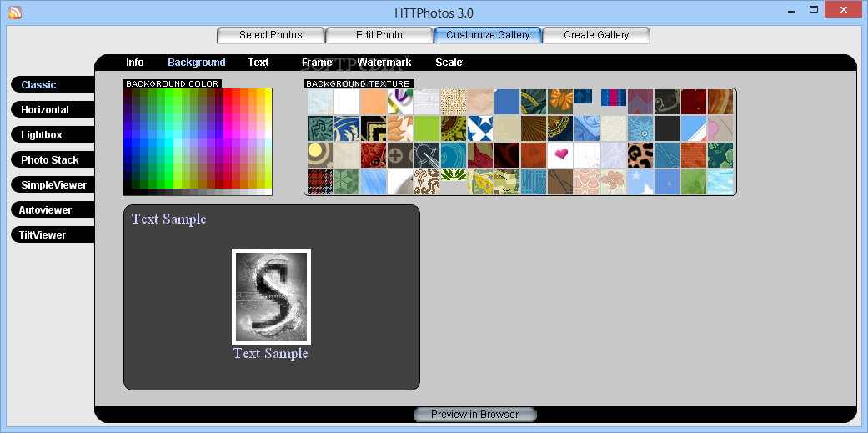Apply the green grass texture

click(695, 182)
